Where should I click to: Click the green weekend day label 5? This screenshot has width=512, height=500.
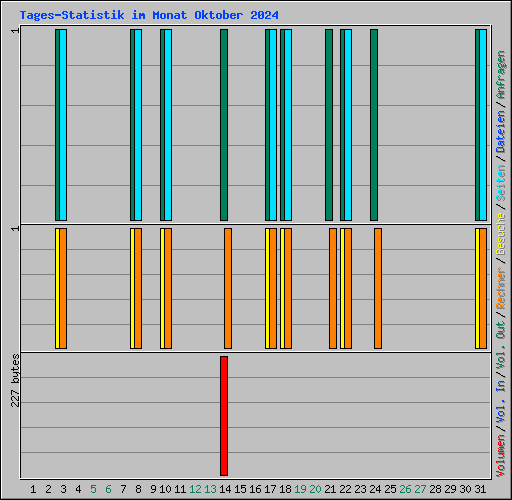point(93,489)
